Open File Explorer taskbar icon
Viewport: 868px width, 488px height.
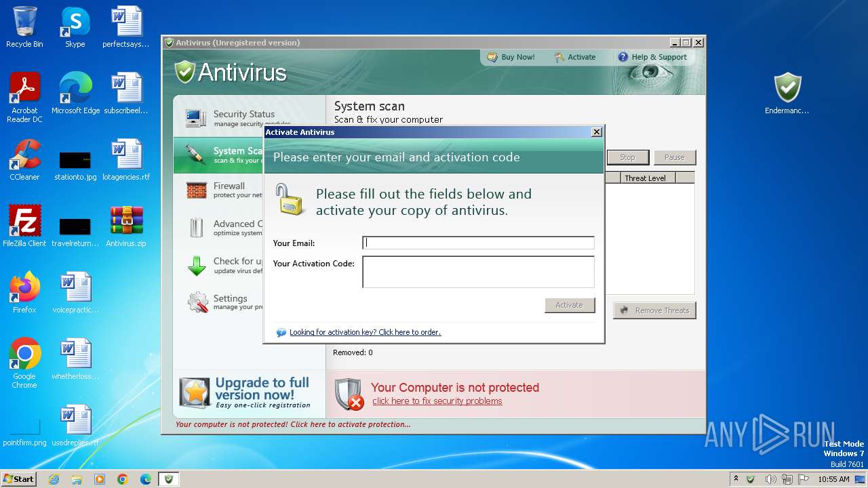[x=77, y=479]
